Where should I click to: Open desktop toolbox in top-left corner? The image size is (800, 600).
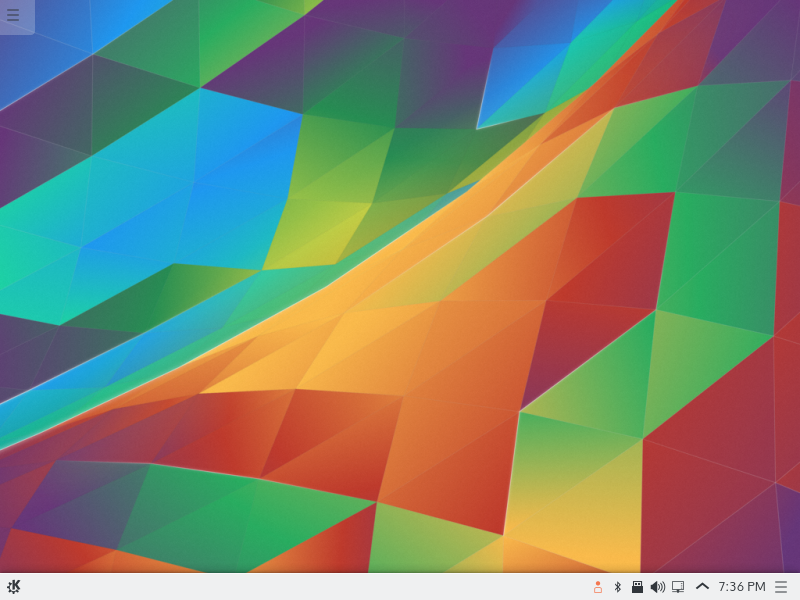click(x=14, y=15)
